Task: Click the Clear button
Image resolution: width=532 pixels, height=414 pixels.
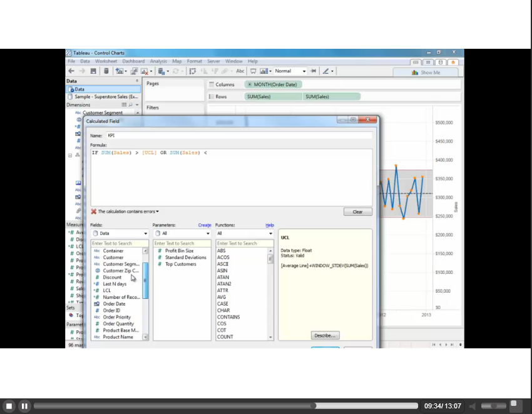Action: [357, 212]
